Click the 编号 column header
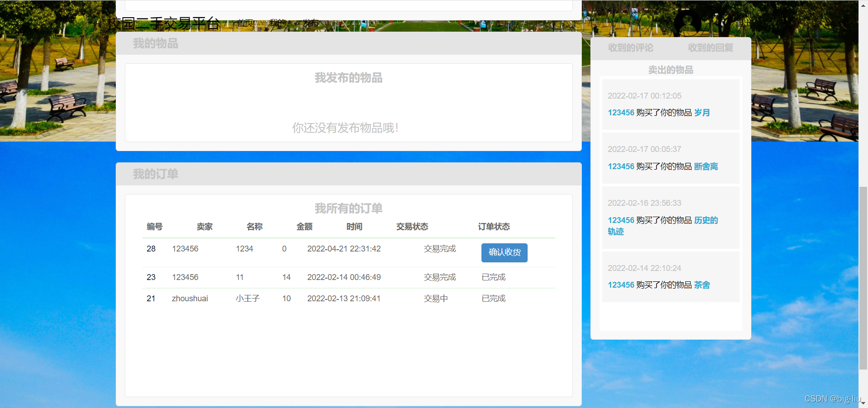 point(155,227)
